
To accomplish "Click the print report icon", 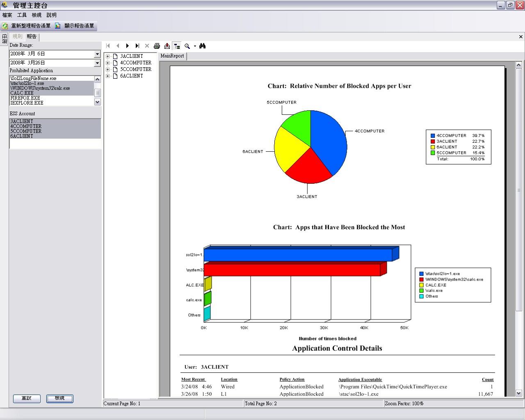I will tap(157, 46).
